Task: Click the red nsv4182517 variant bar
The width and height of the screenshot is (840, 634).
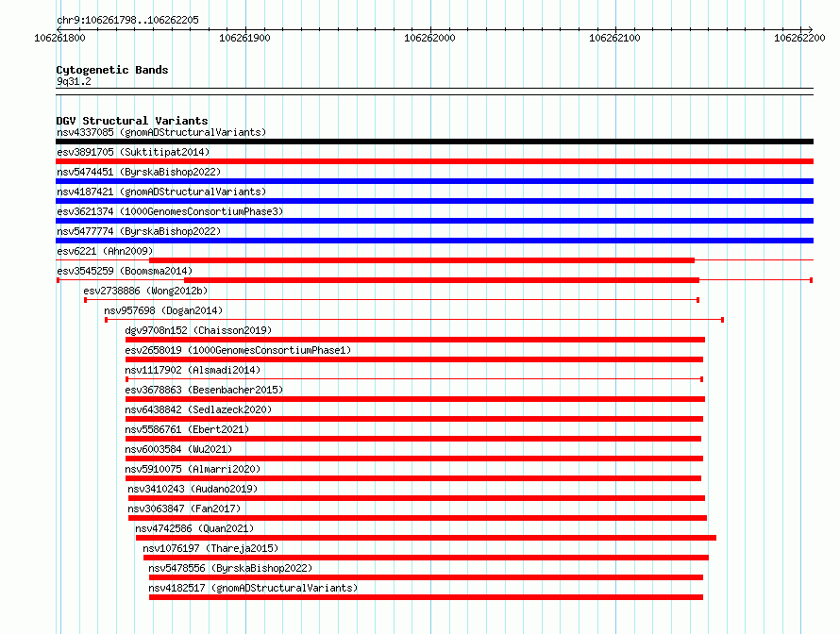Action: pyautogui.click(x=426, y=597)
